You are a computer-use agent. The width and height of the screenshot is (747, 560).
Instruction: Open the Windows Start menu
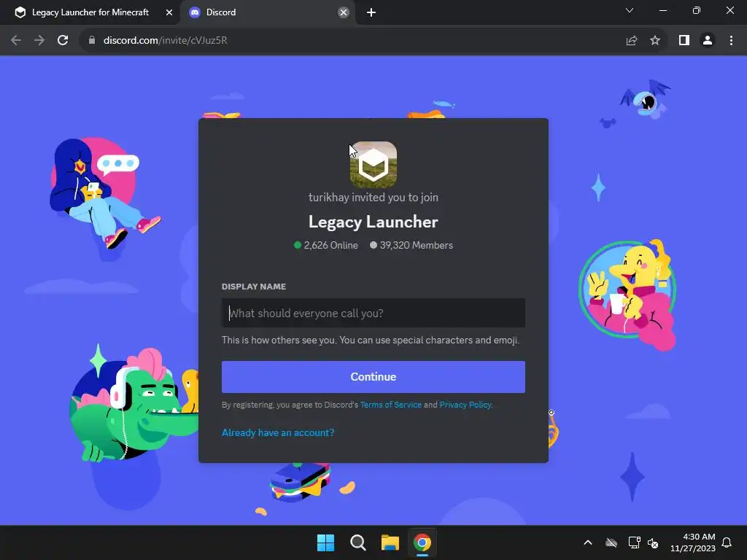[326, 542]
